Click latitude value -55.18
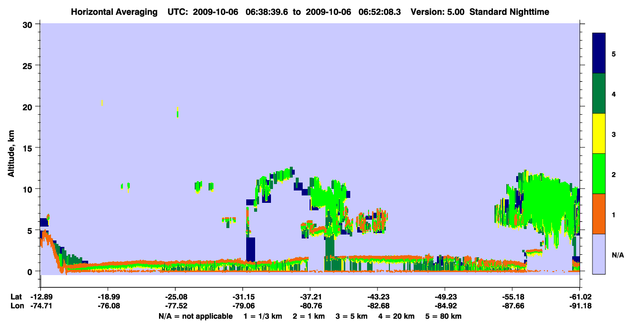Image resolution: width=644 pixels, height=330 pixels. click(x=512, y=296)
